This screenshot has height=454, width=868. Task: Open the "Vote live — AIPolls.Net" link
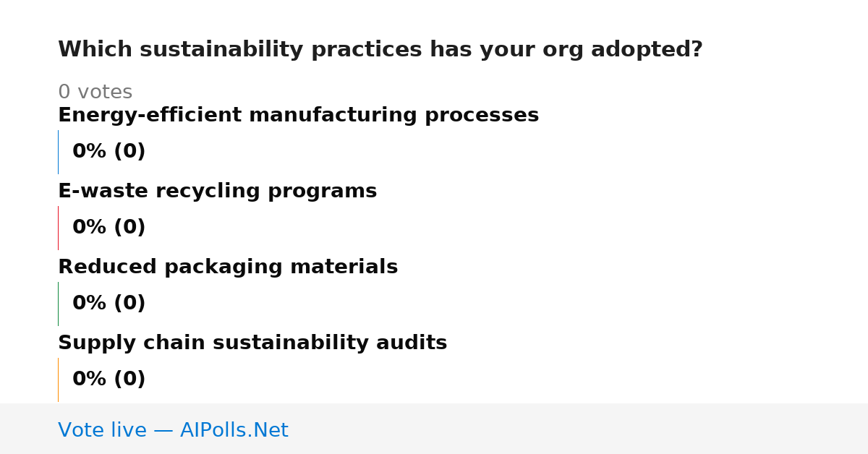(x=173, y=431)
